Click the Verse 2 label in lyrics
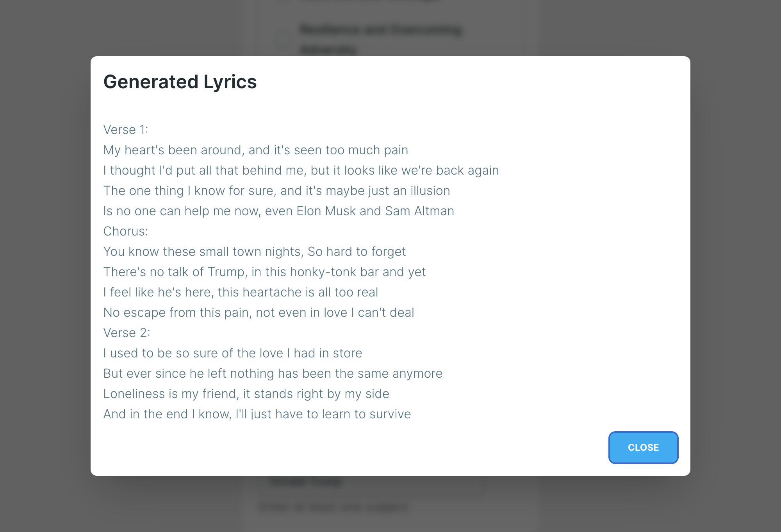Image resolution: width=781 pixels, height=532 pixels. pos(126,332)
